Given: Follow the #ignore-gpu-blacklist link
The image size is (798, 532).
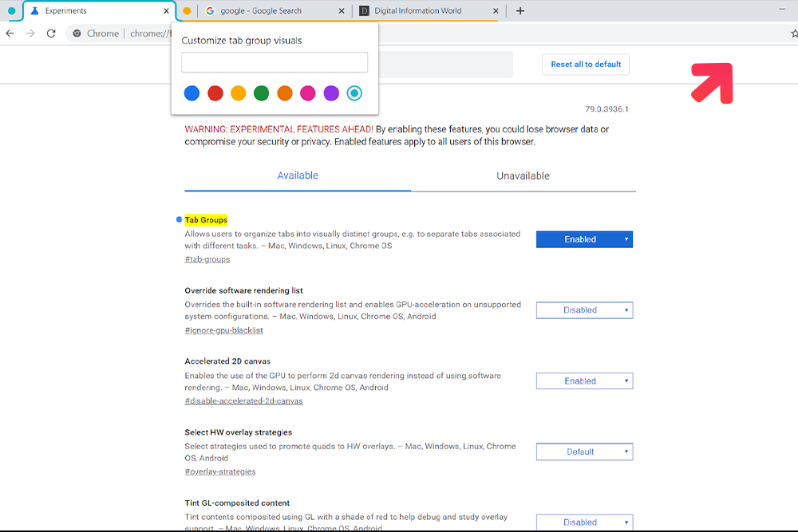Looking at the screenshot, I should [x=224, y=330].
